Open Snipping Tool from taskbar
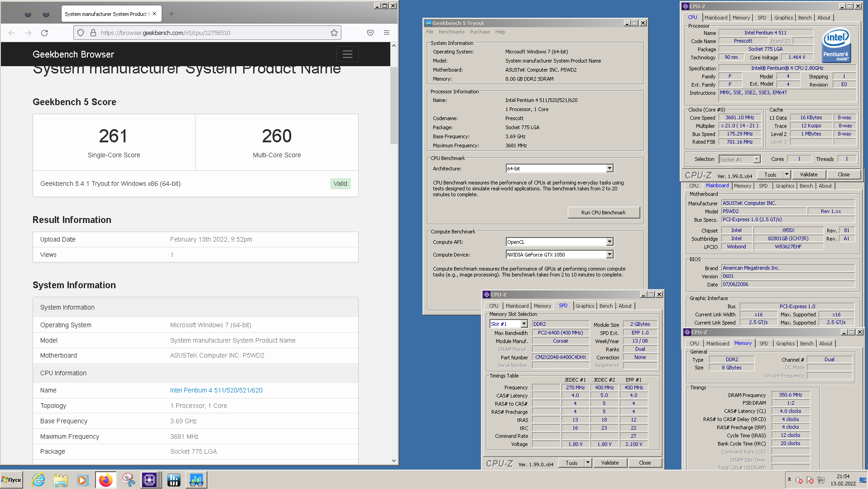Viewport: 868px width, 489px height. (129, 480)
